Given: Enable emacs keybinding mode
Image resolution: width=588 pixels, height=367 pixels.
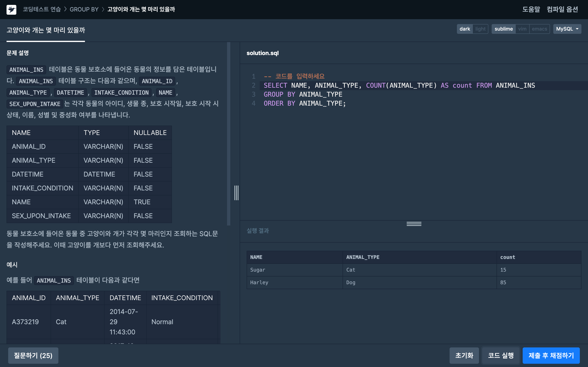Looking at the screenshot, I should pos(539,29).
